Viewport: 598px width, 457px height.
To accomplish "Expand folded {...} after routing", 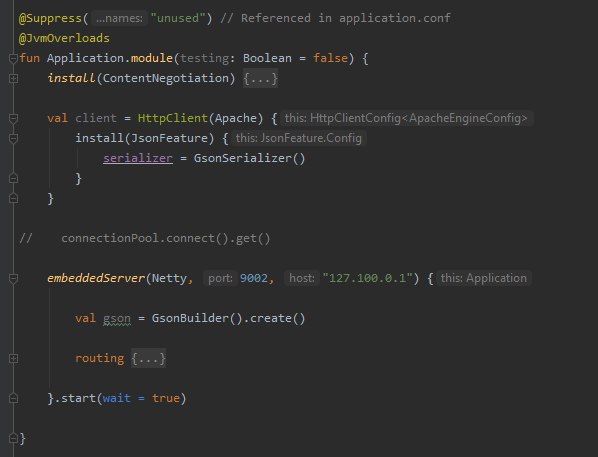I will click(x=148, y=359).
